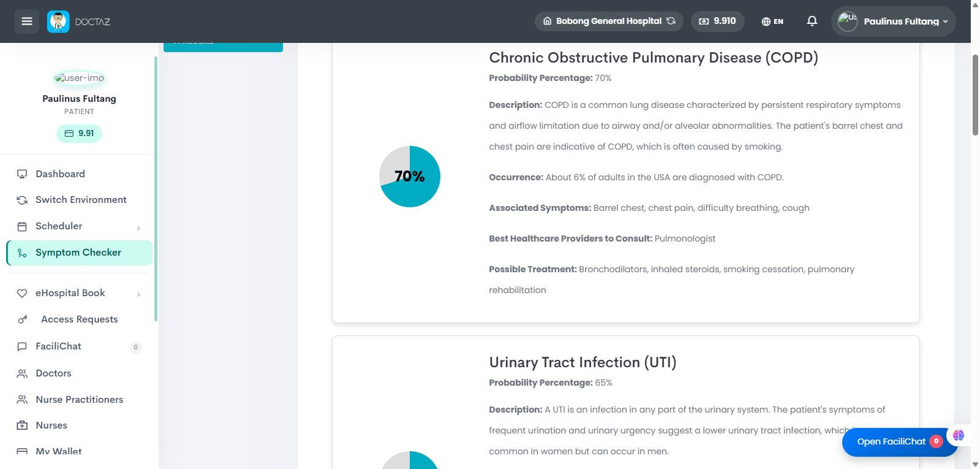This screenshot has height=469, width=980.
Task: Click the Dashboard monitor icon
Action: coord(22,174)
